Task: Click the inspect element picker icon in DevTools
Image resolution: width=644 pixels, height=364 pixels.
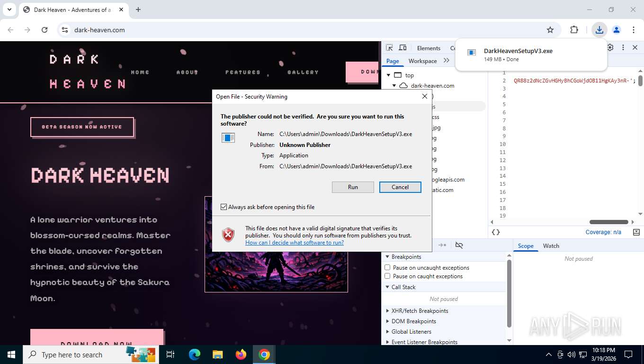Action: click(x=389, y=48)
